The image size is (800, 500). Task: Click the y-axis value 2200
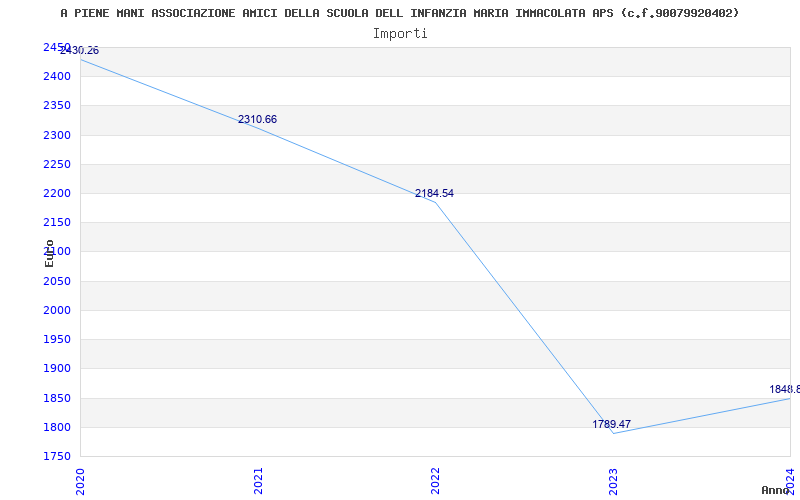(x=57, y=193)
